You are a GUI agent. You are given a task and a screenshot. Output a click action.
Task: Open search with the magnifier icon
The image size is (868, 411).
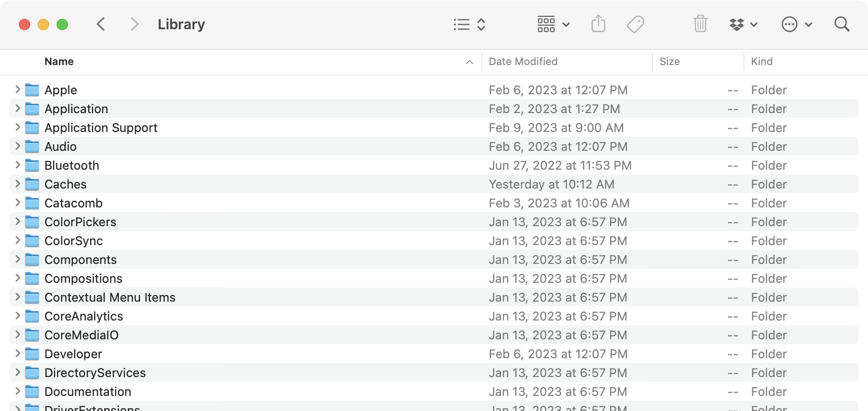click(842, 24)
